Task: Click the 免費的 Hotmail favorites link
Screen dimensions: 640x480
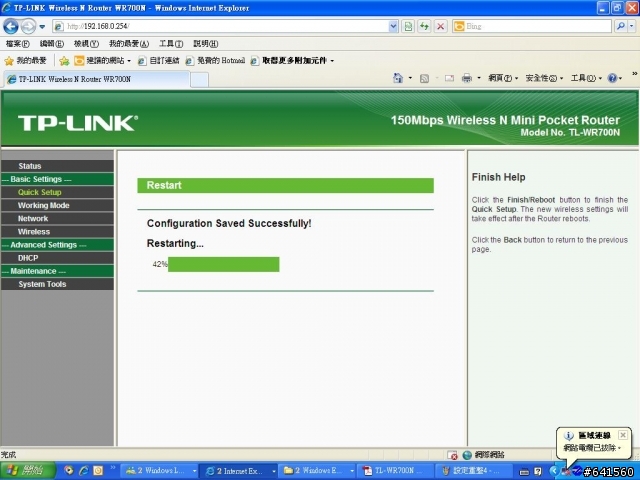Action: (215, 61)
